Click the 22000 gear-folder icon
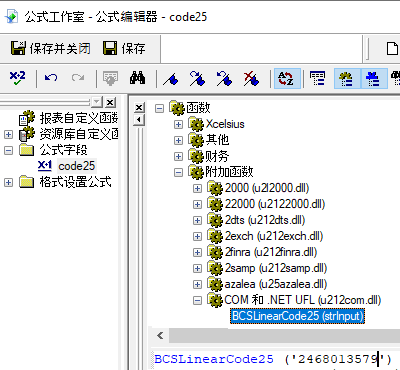 (215, 204)
